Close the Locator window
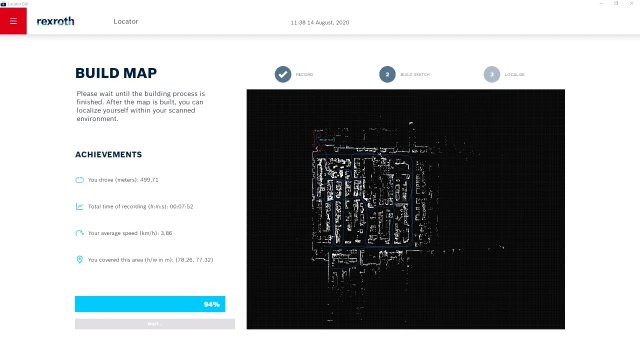Image resolution: width=640 pixels, height=360 pixels. (631, 3)
